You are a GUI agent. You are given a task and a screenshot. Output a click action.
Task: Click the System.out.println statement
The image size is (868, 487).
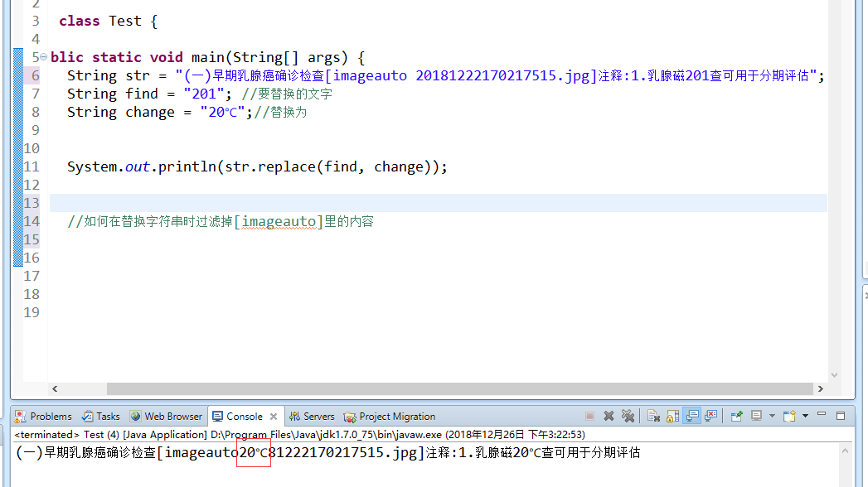(x=257, y=166)
